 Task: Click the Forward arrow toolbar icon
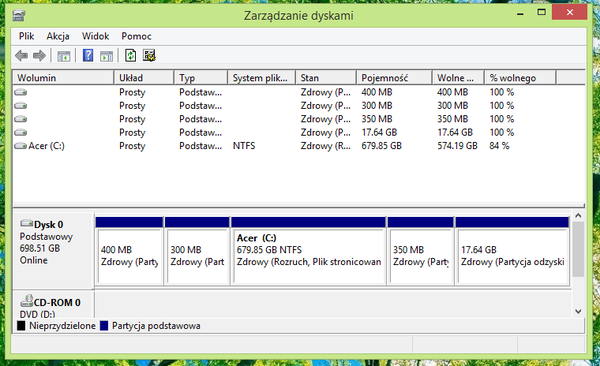[x=39, y=56]
